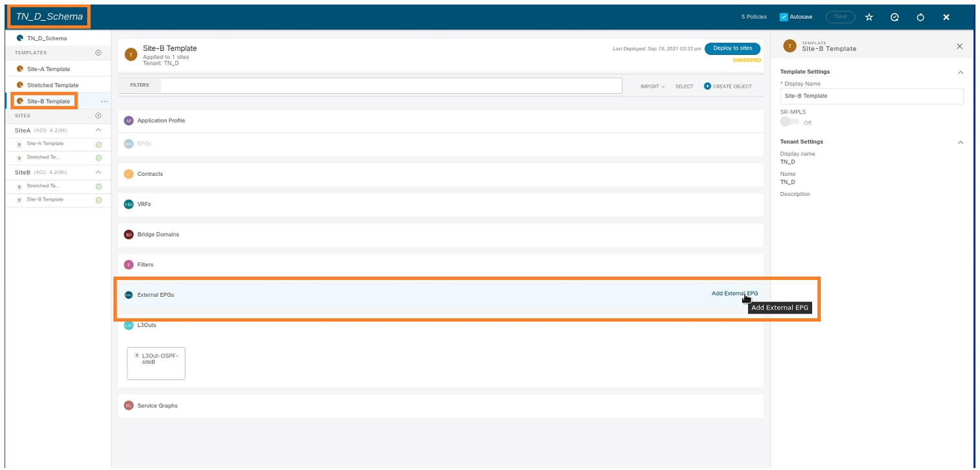The height and width of the screenshot is (470, 980).
Task: Collapse the Tenant Settings section
Action: click(960, 142)
